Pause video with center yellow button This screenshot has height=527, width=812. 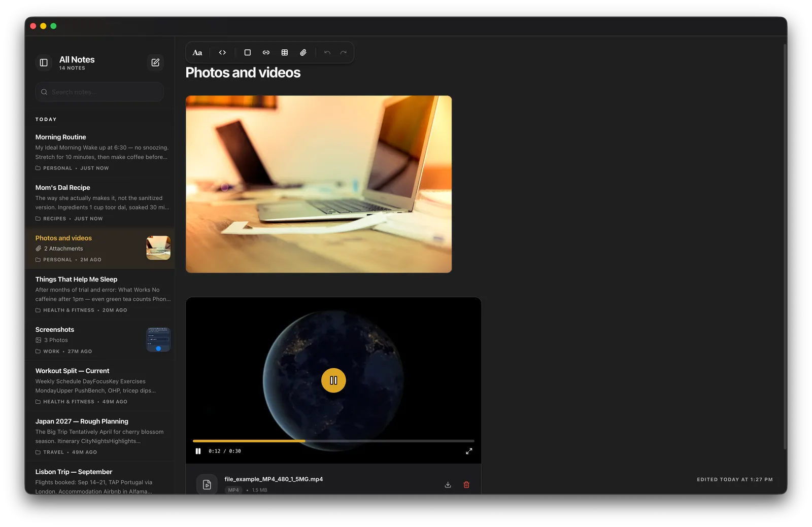coord(333,380)
